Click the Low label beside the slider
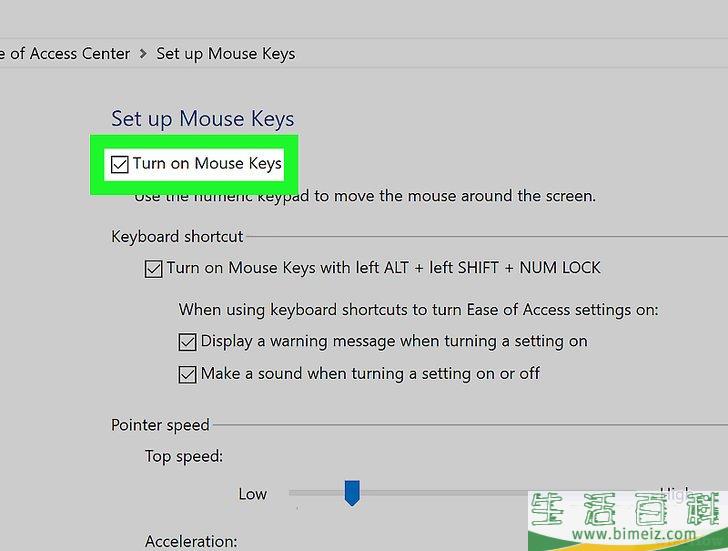 (253, 494)
